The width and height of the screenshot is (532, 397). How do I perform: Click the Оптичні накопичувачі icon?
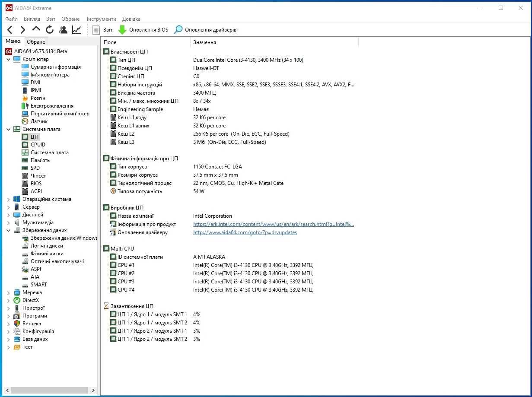(x=25, y=261)
